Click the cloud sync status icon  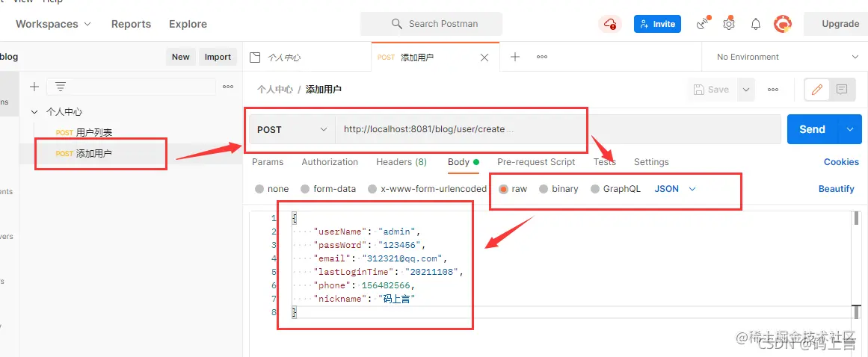pos(610,24)
